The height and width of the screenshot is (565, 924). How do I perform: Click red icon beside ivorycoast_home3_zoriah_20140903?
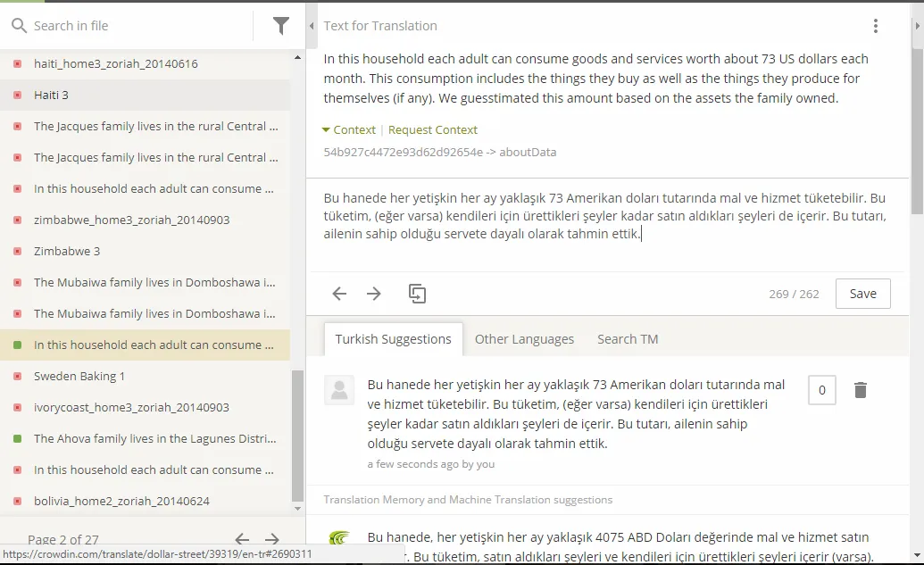coord(18,407)
